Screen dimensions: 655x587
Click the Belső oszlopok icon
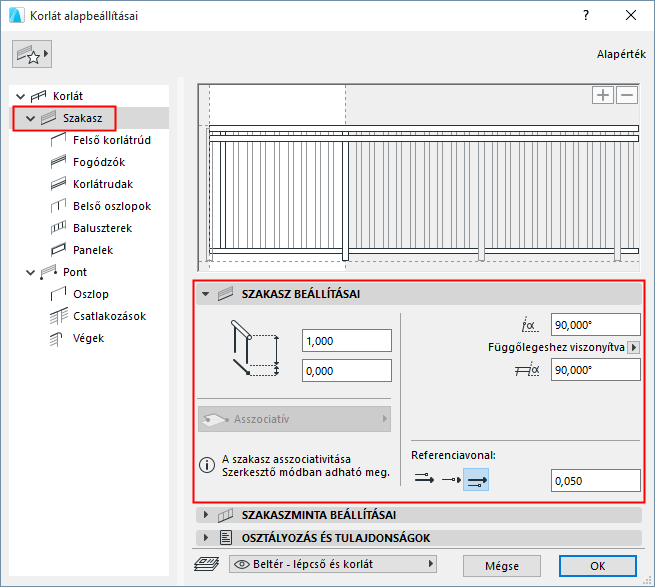(58, 206)
